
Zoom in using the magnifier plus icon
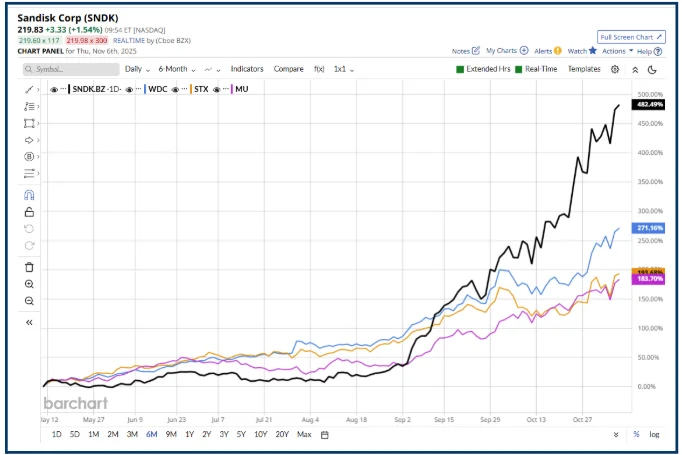point(29,284)
